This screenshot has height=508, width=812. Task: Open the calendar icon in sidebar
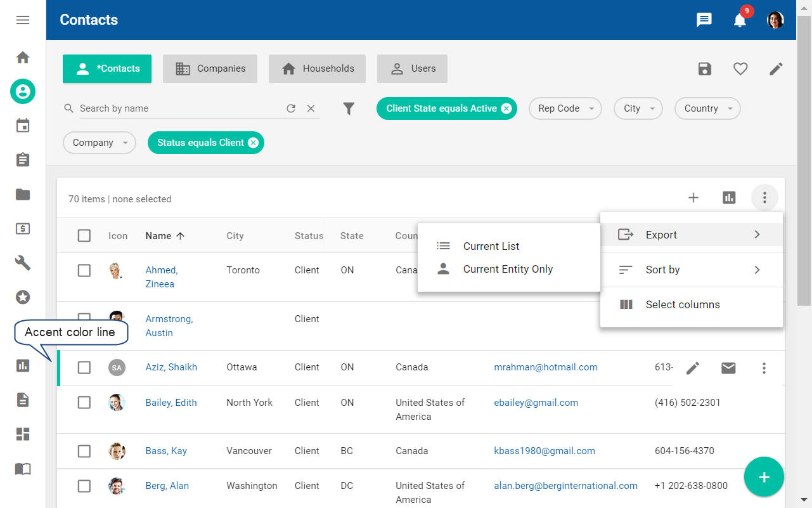pyautogui.click(x=23, y=126)
